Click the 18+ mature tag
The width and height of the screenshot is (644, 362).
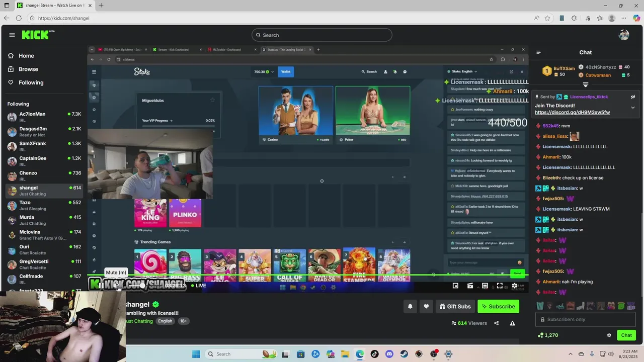[184, 321]
